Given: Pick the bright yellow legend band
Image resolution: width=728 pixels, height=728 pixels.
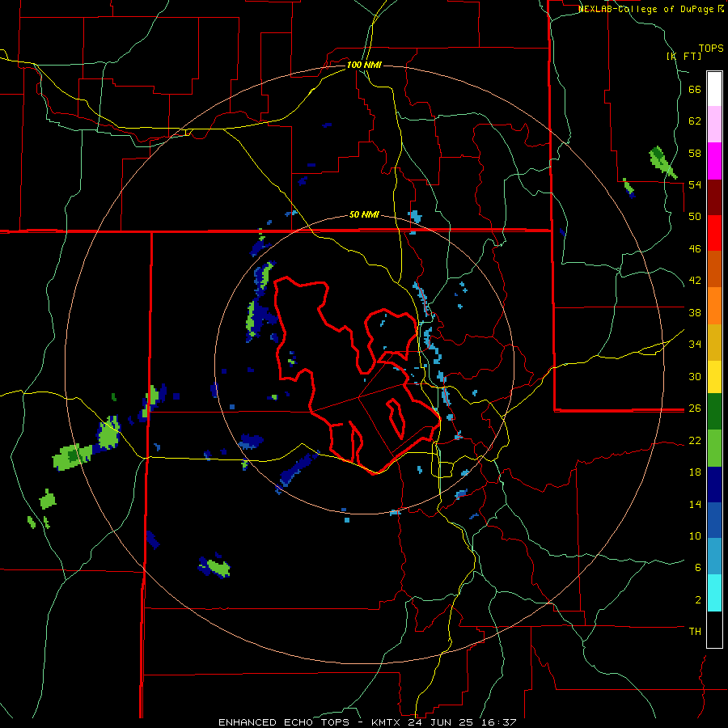Looking at the screenshot, I should [x=714, y=376].
